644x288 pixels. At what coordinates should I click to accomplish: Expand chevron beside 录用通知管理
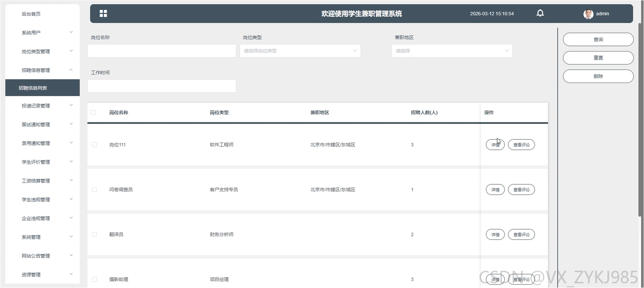pos(71,143)
